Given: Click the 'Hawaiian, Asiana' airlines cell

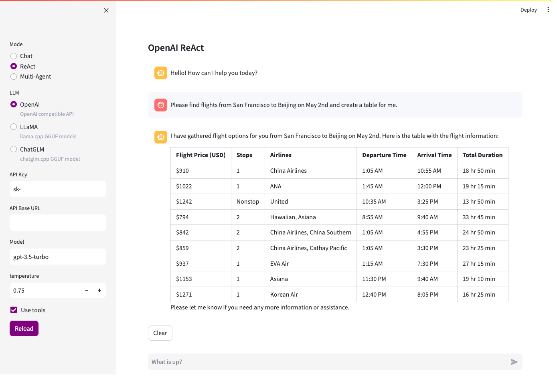Looking at the screenshot, I should 311,217.
